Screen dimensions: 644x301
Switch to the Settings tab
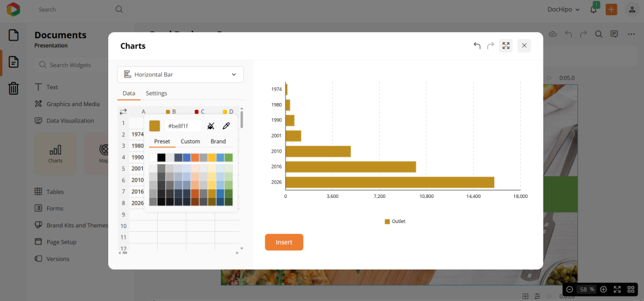157,93
